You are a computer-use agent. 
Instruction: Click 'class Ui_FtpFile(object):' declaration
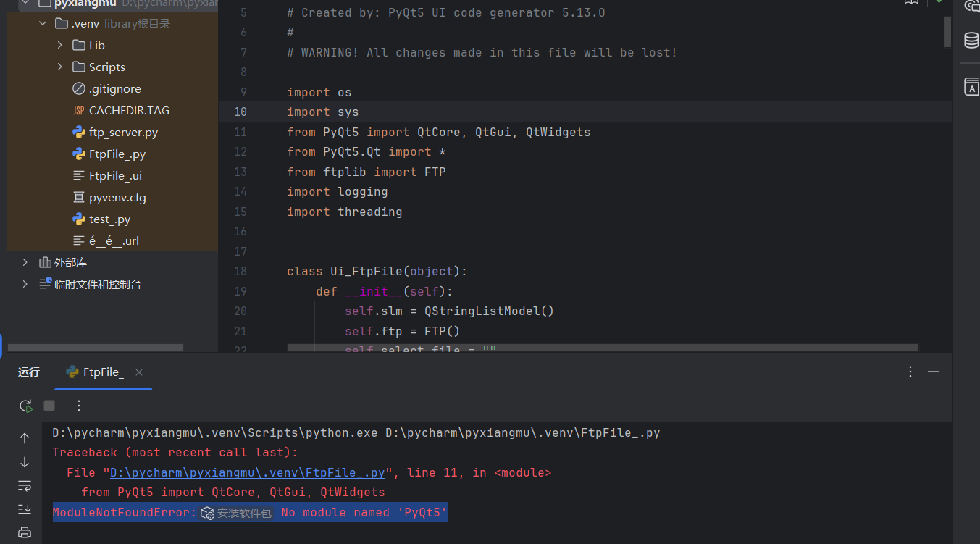coord(377,271)
